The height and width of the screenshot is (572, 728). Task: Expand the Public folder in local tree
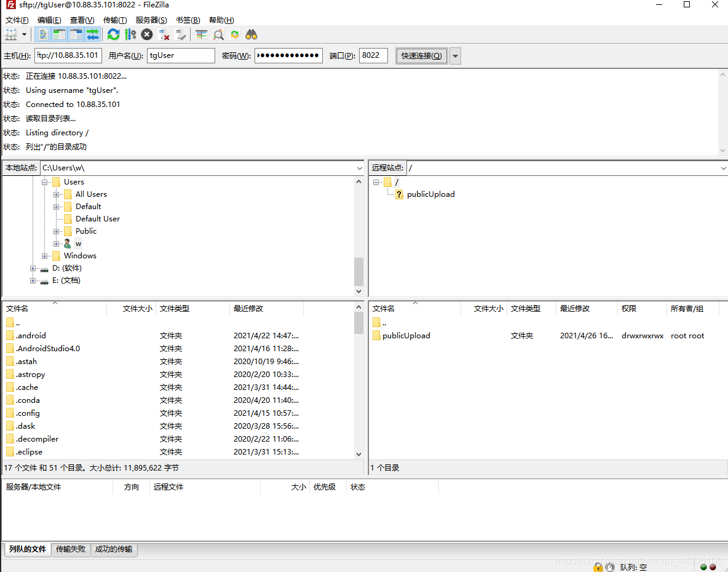(57, 231)
